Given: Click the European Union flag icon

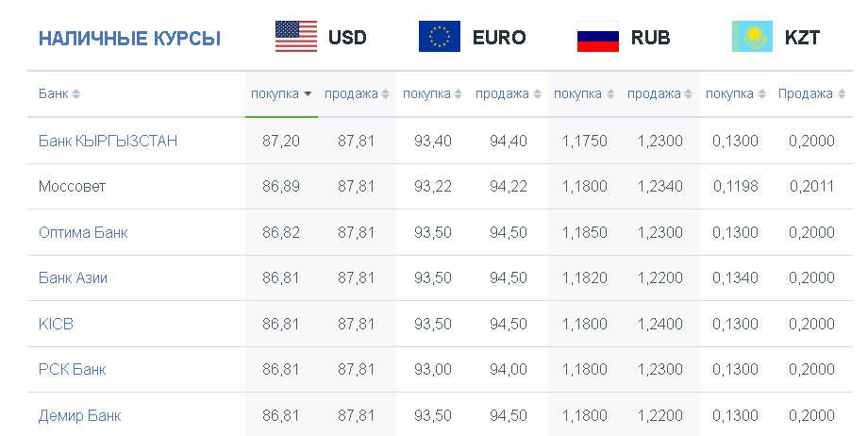Looking at the screenshot, I should 440,37.
